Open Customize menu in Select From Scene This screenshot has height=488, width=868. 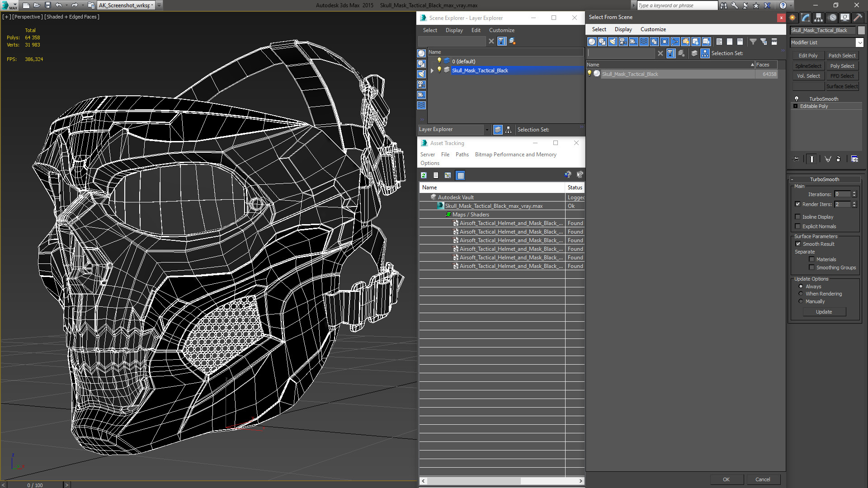(x=653, y=29)
